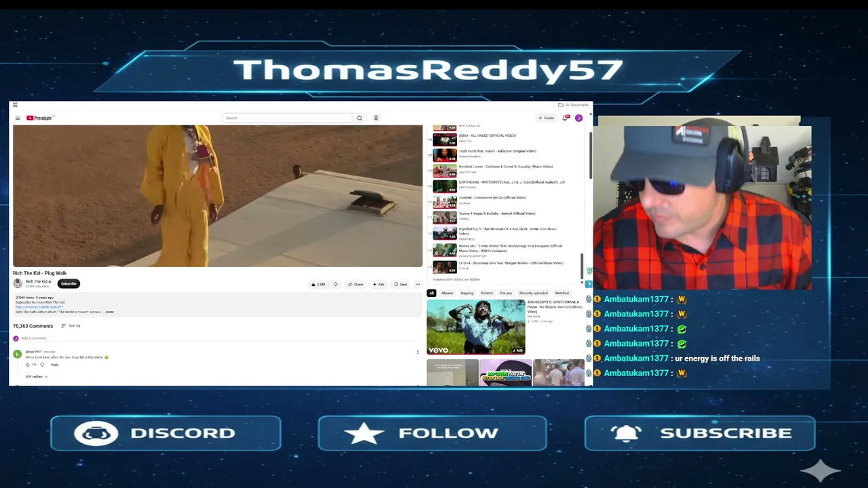
Task: Click the Discord overlay button
Action: tap(165, 433)
